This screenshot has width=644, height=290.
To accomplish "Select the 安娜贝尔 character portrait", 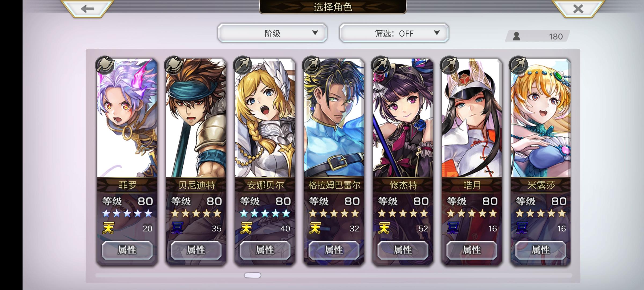I will click(x=265, y=118).
